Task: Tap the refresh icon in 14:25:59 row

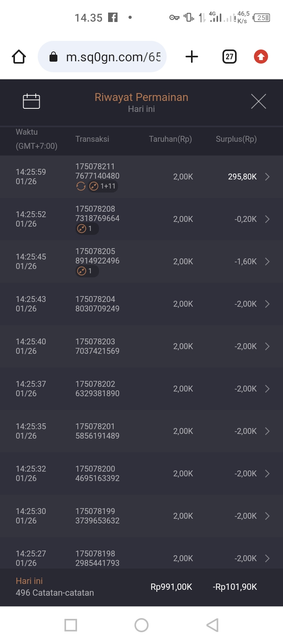Action: click(81, 186)
